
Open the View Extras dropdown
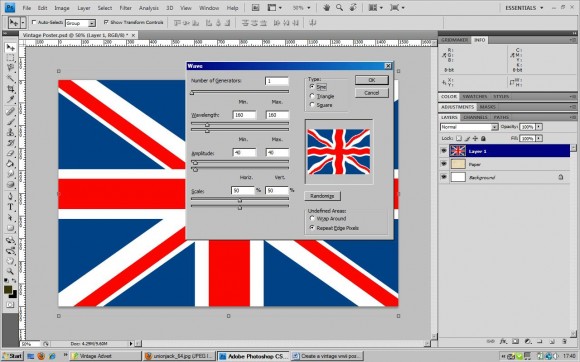tap(274, 8)
